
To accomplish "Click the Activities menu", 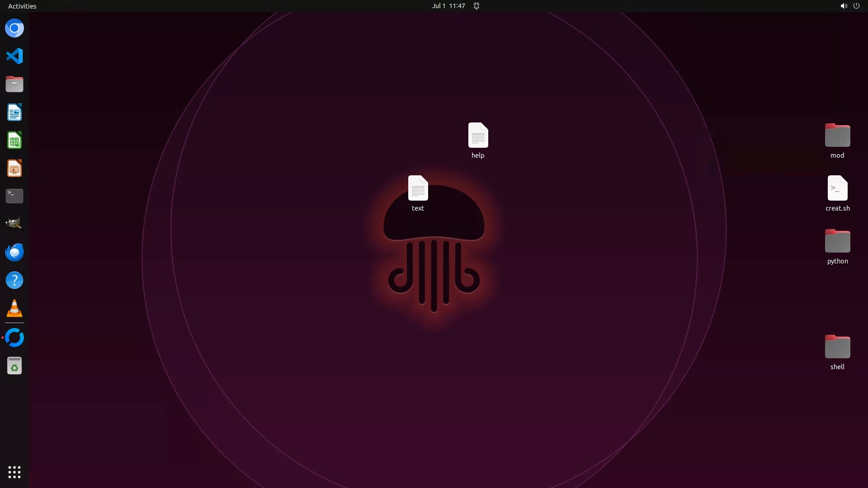I will (22, 6).
